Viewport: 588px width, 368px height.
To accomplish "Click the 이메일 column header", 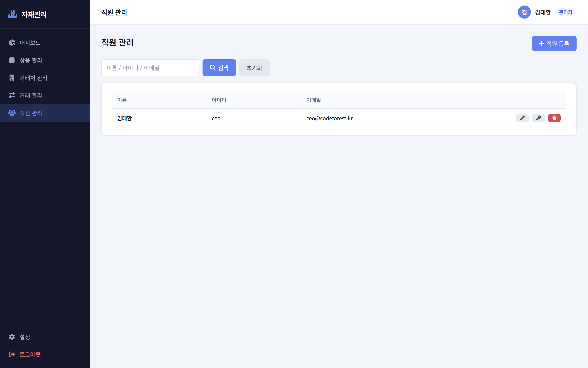I will pyautogui.click(x=313, y=100).
